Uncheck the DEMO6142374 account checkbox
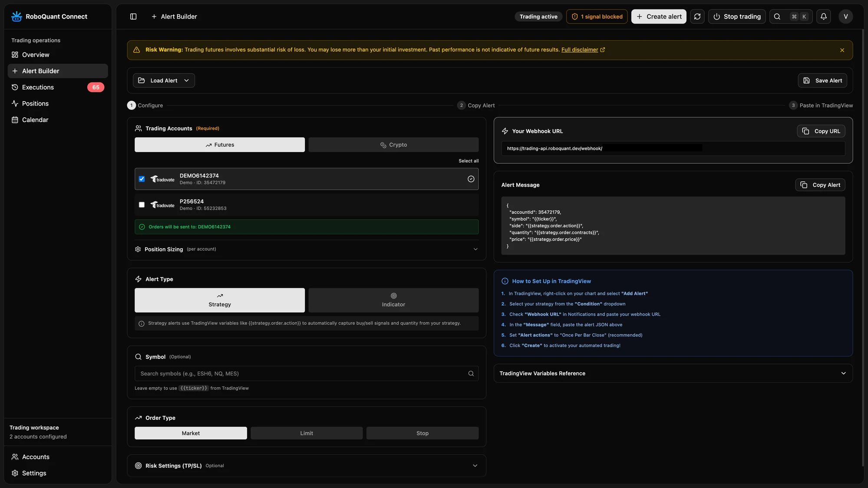868x488 pixels. point(142,179)
